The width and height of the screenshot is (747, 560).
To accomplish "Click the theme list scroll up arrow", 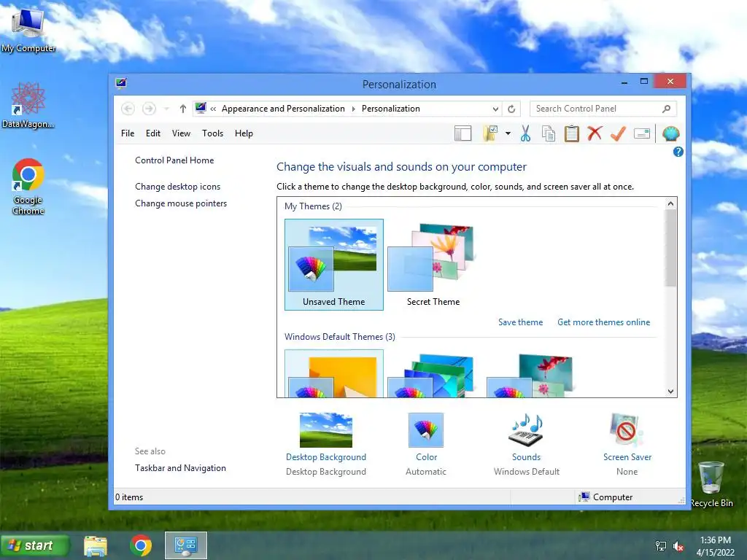I will click(x=671, y=204).
